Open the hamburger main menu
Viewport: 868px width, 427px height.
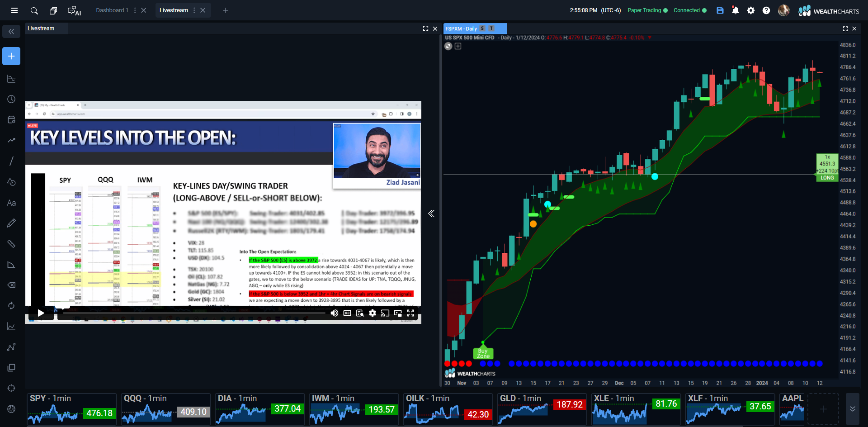(14, 10)
